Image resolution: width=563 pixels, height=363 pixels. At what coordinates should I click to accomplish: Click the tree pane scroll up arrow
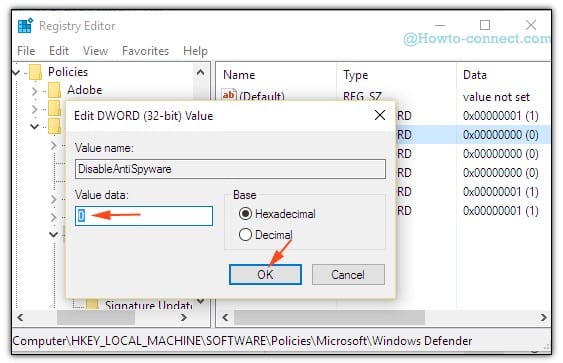pos(201,73)
